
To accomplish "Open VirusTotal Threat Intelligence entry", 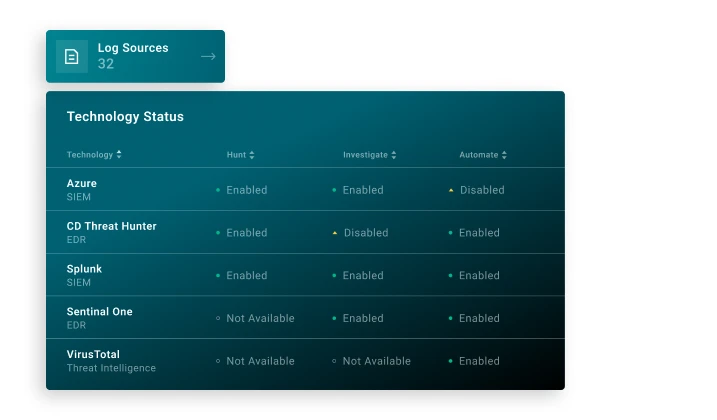I will [x=111, y=361].
